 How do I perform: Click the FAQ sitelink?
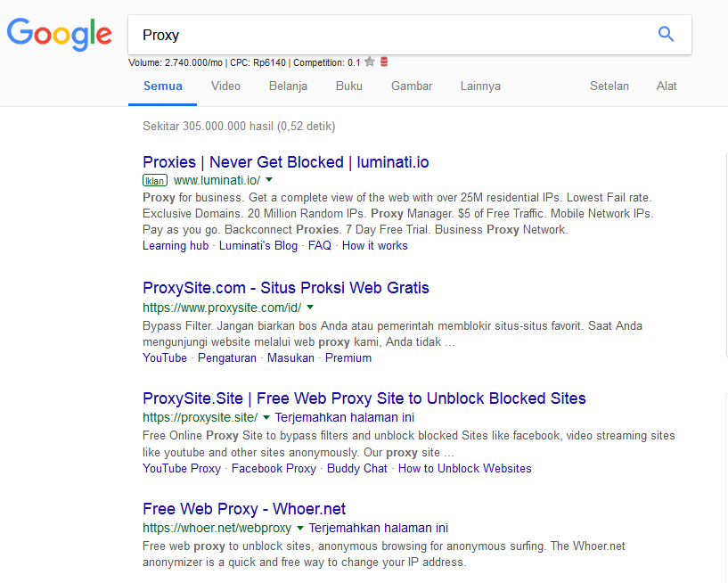pyautogui.click(x=320, y=246)
